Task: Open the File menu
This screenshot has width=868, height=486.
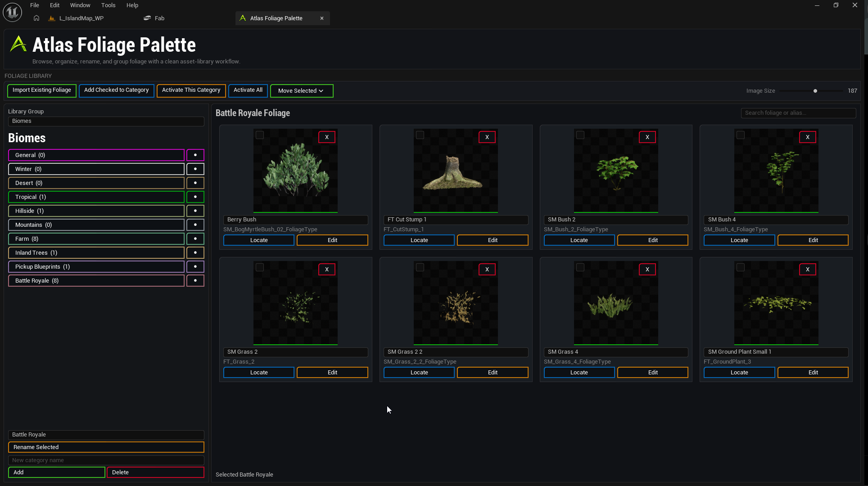Action: [x=35, y=5]
